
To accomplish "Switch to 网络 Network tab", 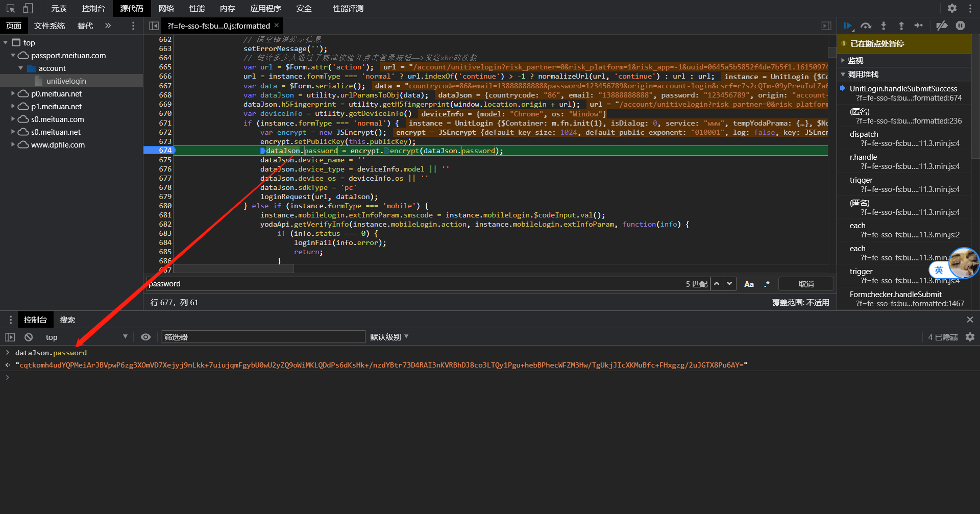I will click(x=166, y=8).
